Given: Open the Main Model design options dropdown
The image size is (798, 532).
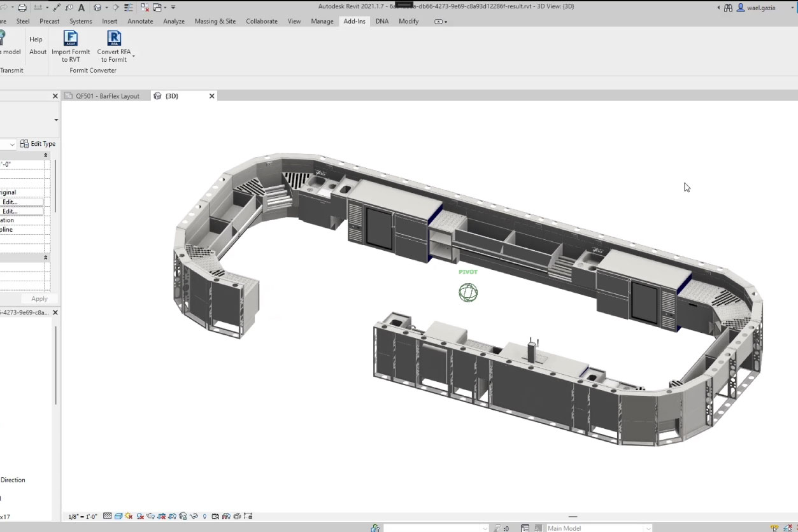Looking at the screenshot, I should tap(648, 528).
